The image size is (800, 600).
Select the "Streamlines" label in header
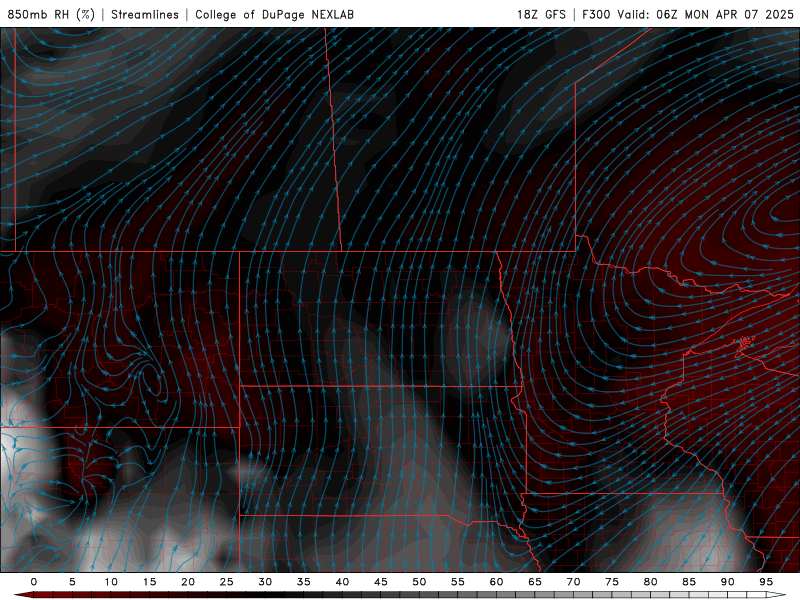[145, 14]
